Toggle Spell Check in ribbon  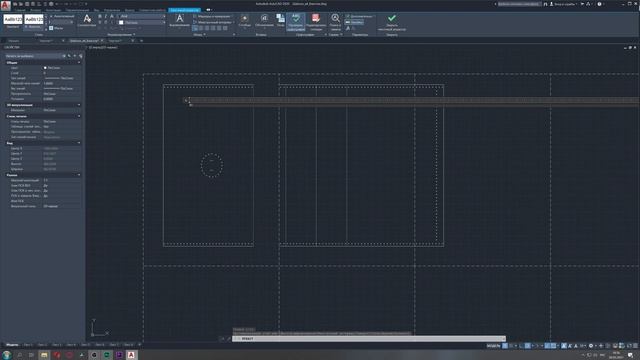pos(296,22)
